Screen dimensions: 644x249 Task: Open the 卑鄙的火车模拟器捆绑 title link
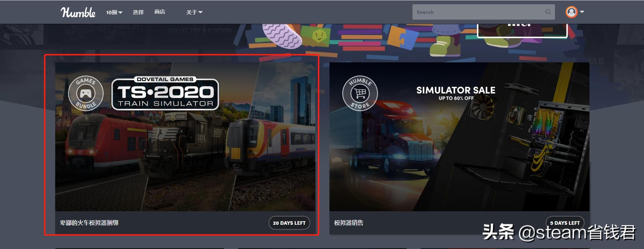click(89, 223)
